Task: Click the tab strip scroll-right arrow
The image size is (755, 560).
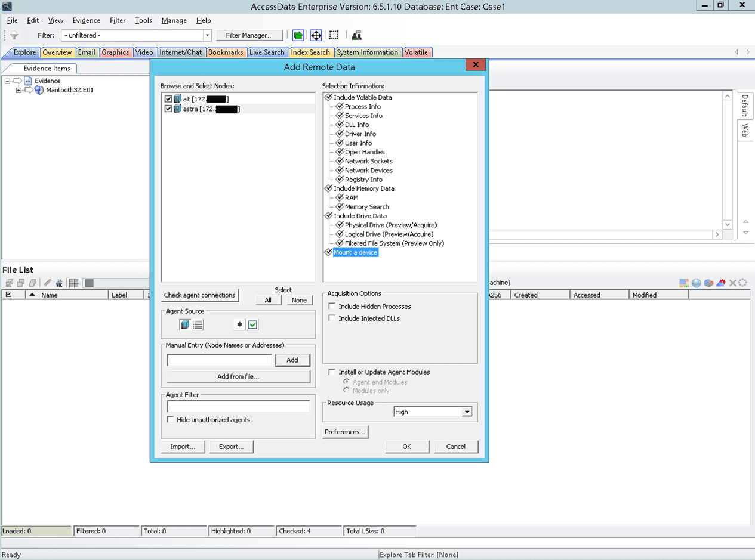Action: click(747, 52)
